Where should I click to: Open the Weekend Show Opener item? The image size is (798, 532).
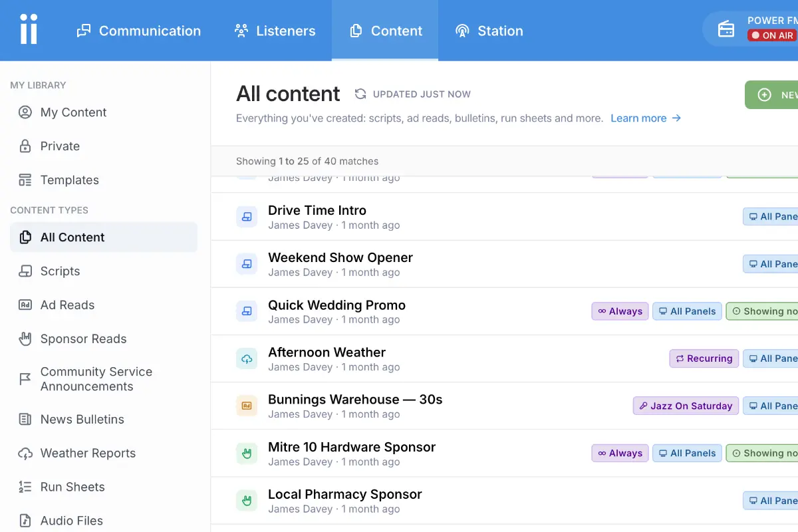click(340, 257)
